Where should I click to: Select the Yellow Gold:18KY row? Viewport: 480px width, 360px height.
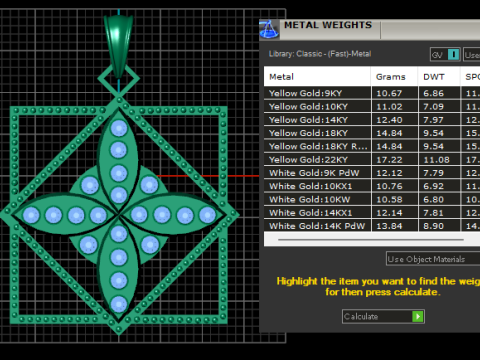pyautogui.click(x=372, y=133)
